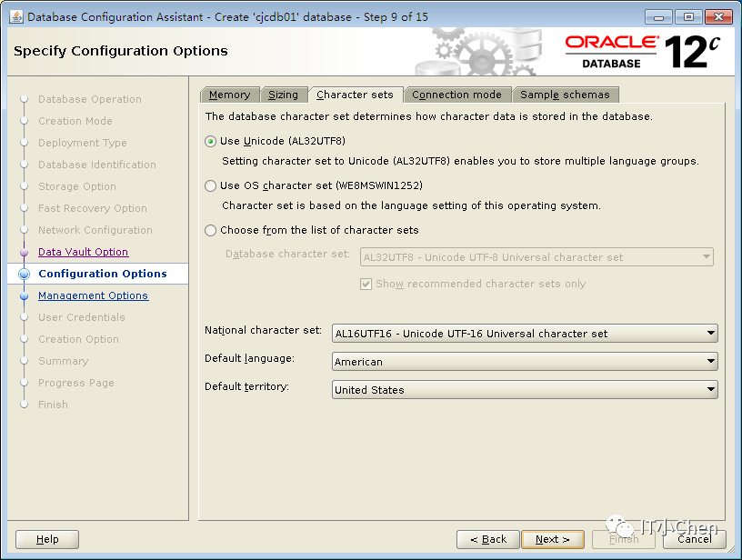Screen dimensions: 742x560
Task: Click the Java icon in title bar
Action: (x=16, y=17)
